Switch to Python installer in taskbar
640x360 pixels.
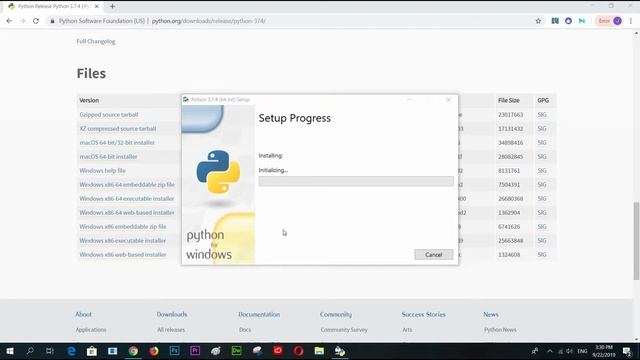pos(340,351)
